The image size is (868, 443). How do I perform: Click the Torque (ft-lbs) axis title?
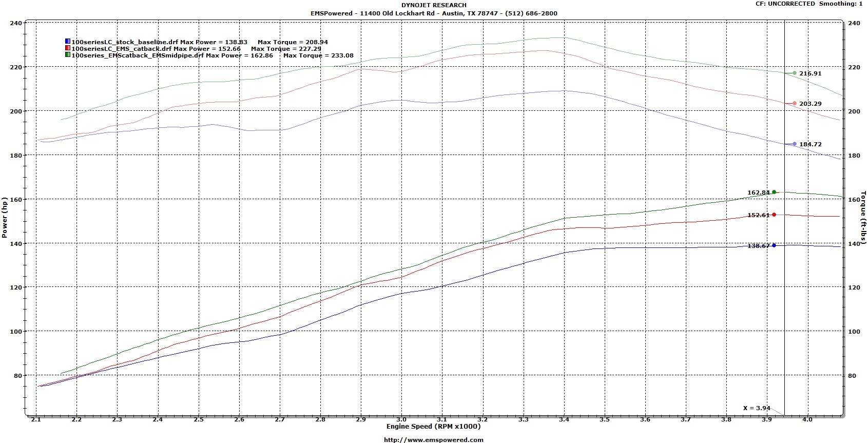(x=863, y=217)
